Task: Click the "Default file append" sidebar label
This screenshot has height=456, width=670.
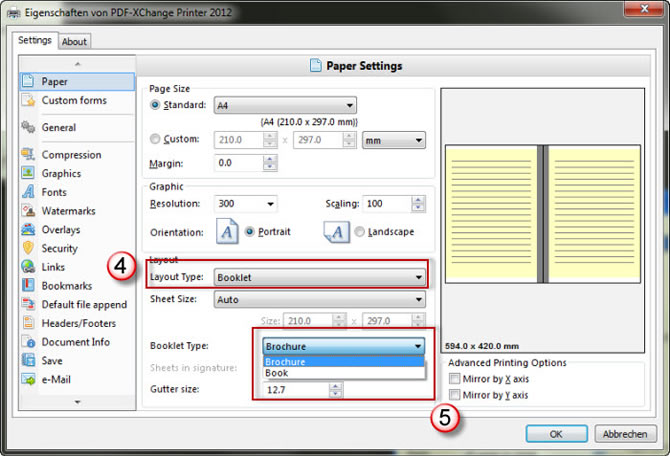Action: tap(84, 305)
